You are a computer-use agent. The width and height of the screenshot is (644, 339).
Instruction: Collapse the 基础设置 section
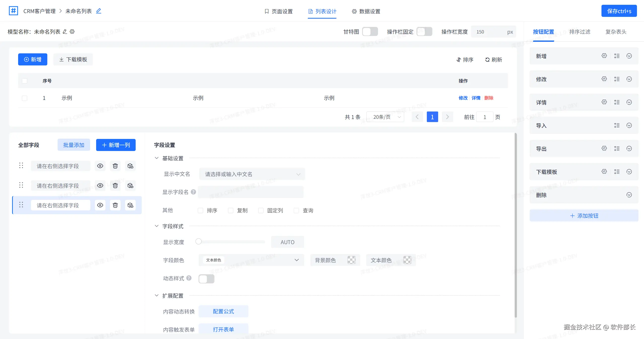coord(157,158)
